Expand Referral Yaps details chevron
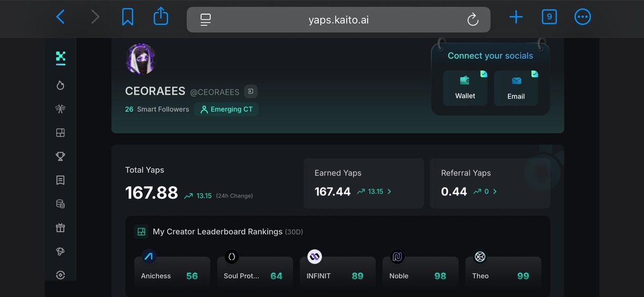 pyautogui.click(x=495, y=191)
